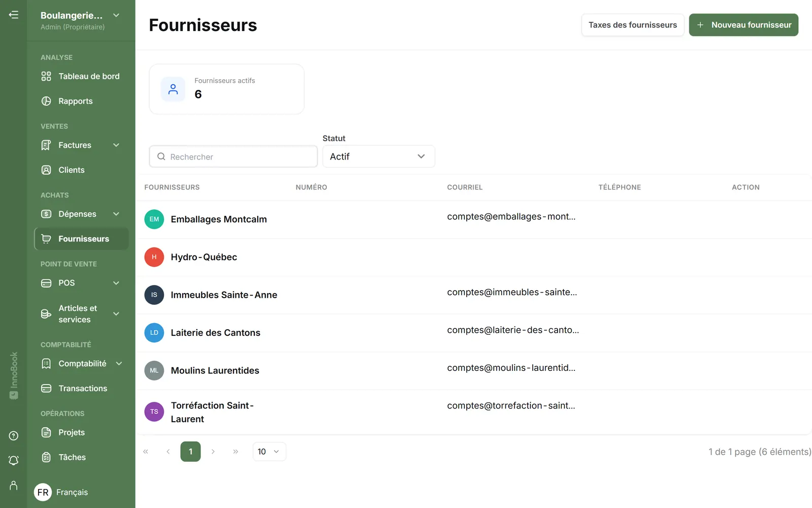Click the Moulins Laurentides ML avatar
The image size is (812, 508).
[154, 371]
